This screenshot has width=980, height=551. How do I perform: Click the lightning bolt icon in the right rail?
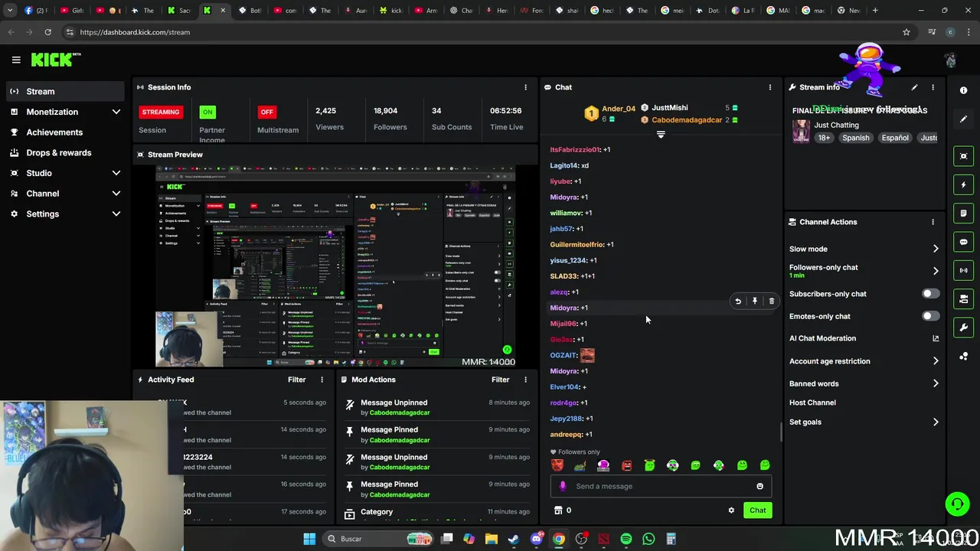tap(963, 184)
